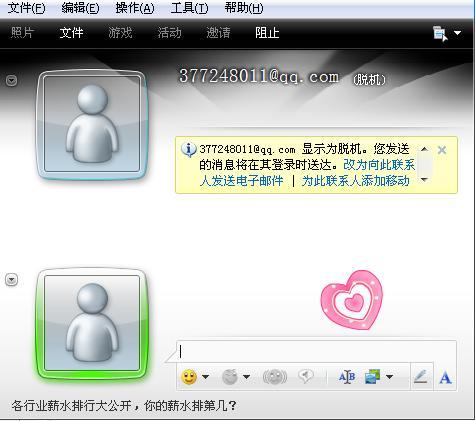Click the (脱机) status text
This screenshot has width=475, height=421.
pyautogui.click(x=369, y=79)
